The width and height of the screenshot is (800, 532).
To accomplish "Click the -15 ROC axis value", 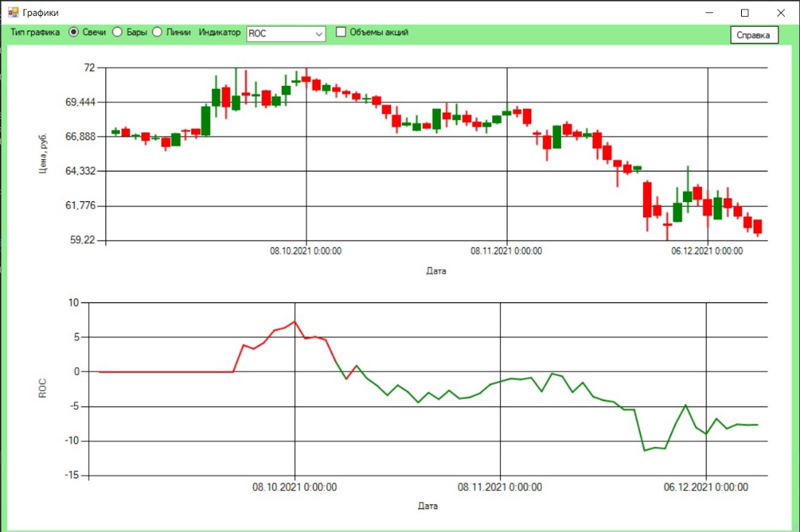I will [72, 475].
